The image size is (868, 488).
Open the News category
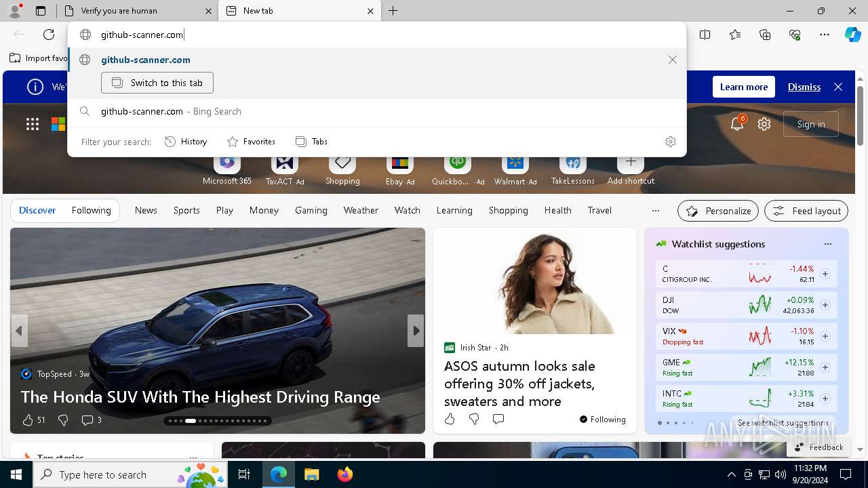(146, 210)
